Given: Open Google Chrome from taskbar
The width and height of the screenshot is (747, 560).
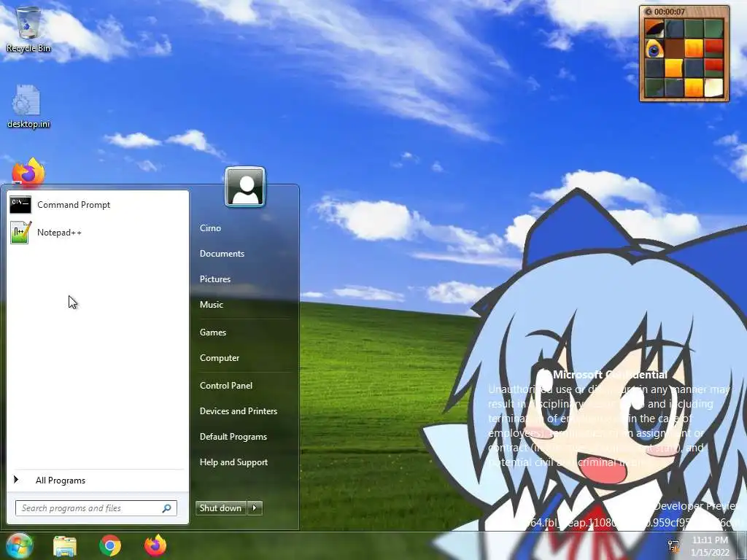Looking at the screenshot, I should point(110,545).
